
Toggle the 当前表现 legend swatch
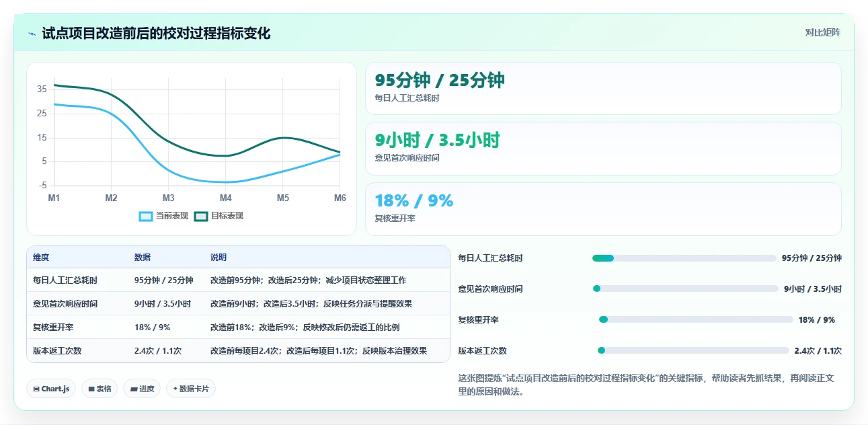click(x=146, y=216)
